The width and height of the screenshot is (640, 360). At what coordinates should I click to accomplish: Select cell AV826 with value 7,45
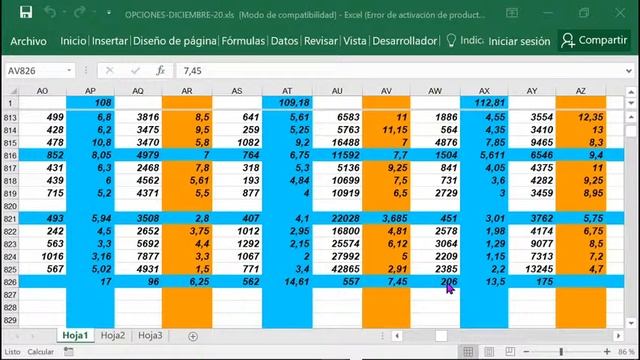(x=386, y=282)
